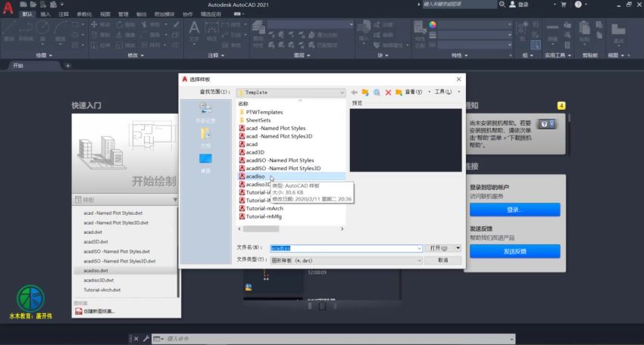Select the Arc tool in ribbon
The height and width of the screenshot is (345, 644).
coord(61,31)
